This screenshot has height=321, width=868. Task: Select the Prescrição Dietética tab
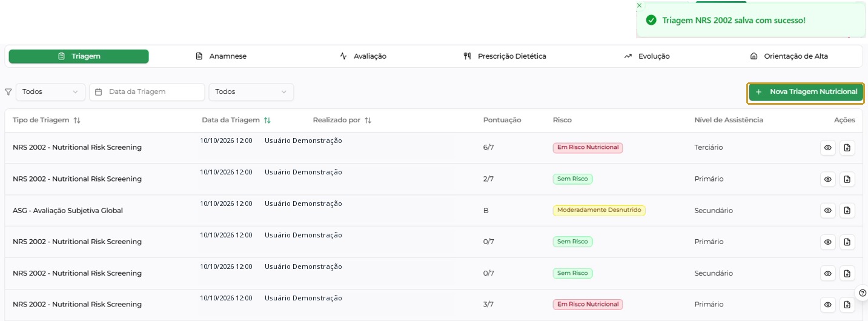tap(505, 56)
